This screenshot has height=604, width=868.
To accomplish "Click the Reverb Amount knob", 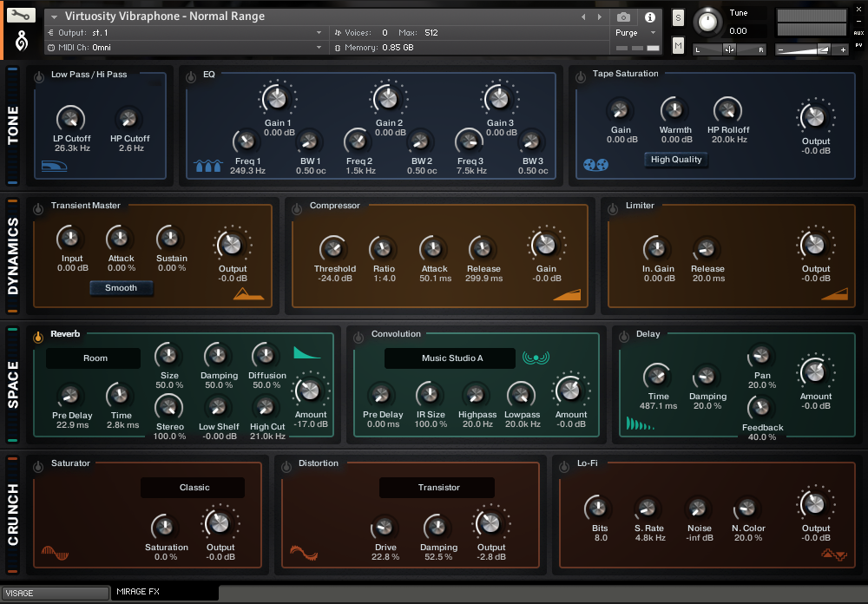I will pyautogui.click(x=310, y=391).
